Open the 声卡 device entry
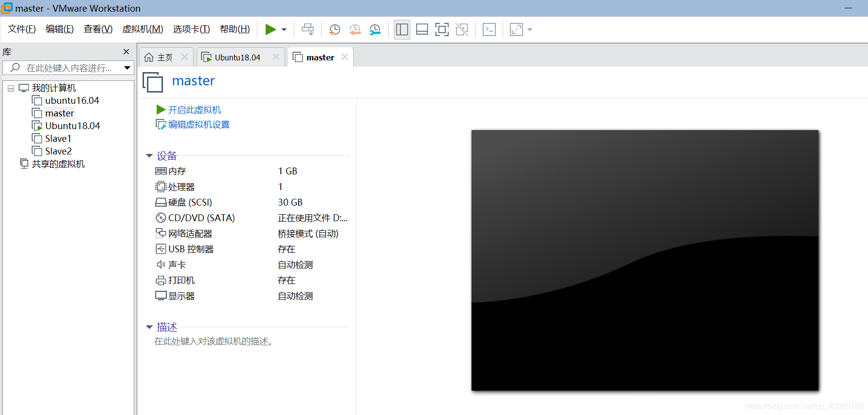 177,265
